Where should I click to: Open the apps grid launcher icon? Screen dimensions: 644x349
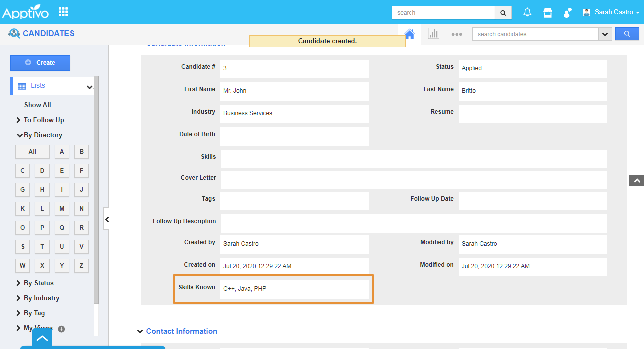coord(63,12)
